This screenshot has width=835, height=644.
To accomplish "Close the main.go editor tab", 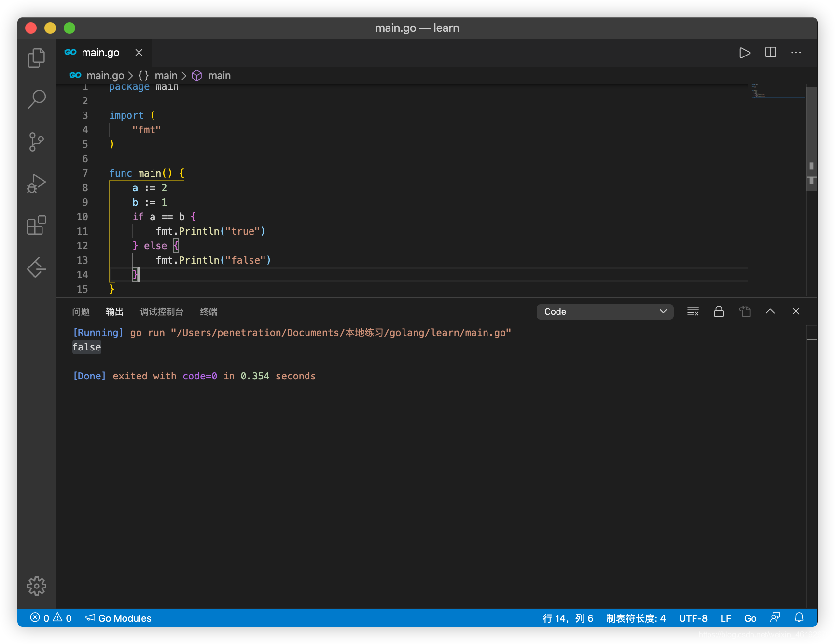I will [x=139, y=52].
